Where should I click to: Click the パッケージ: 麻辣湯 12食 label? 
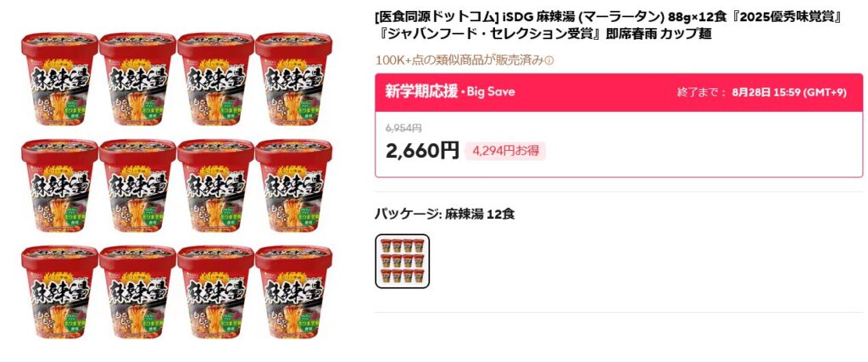coord(444,214)
